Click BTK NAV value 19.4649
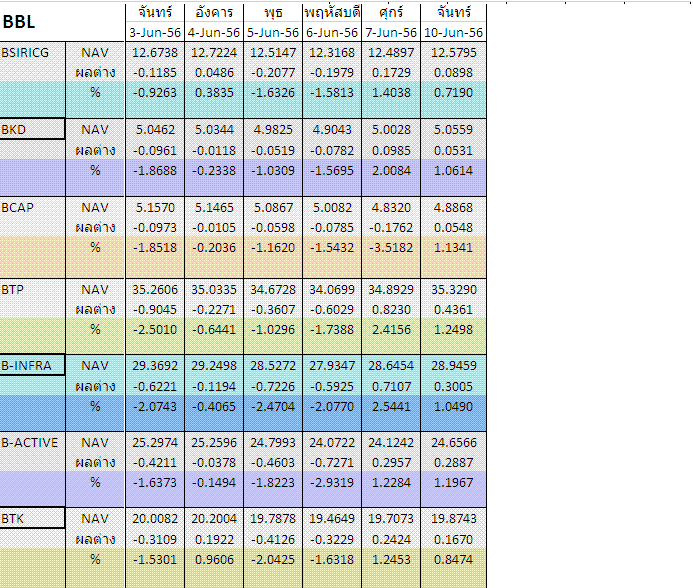 332,519
